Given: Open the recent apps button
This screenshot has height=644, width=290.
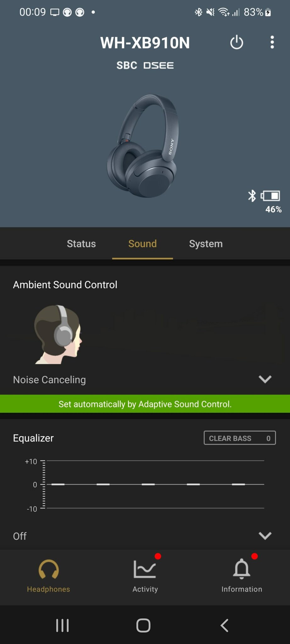Looking at the screenshot, I should 62,625.
